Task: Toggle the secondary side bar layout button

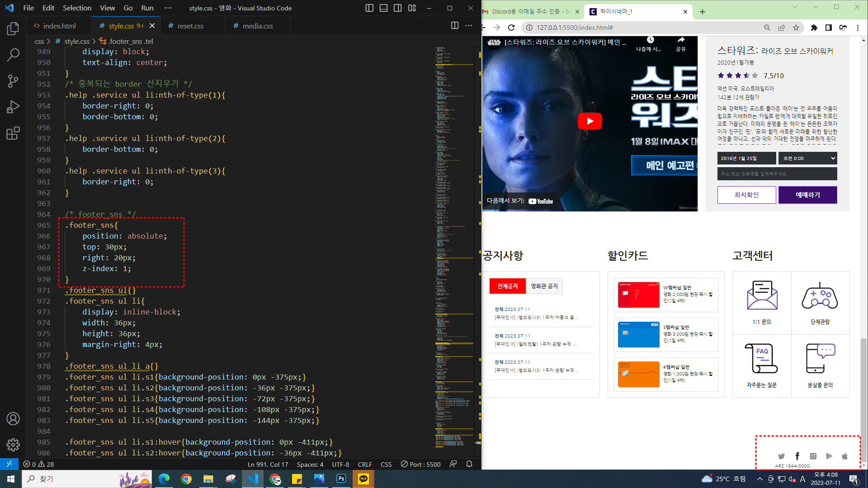Action: 398,8
